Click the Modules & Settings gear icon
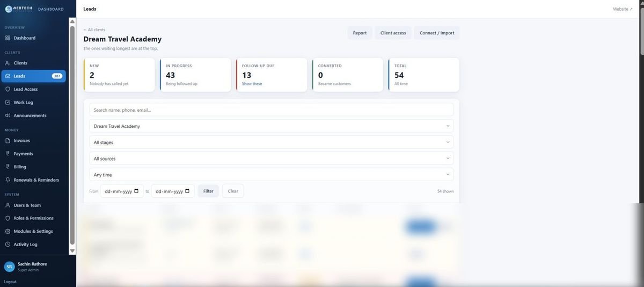 pyautogui.click(x=8, y=231)
